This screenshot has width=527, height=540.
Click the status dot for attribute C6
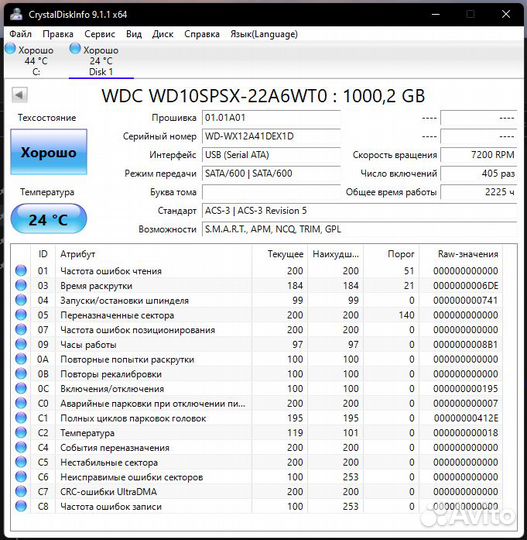tap(21, 477)
